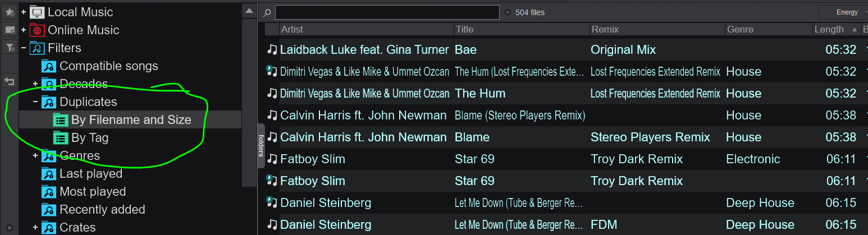868x235 pixels.
Task: Click badged note icon on Daniel Steinberg row without remix
Action: tap(272, 202)
